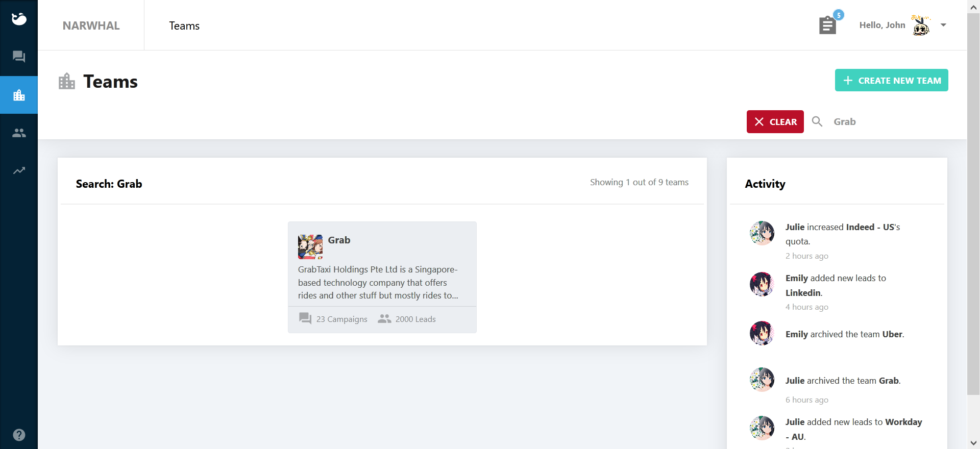Click the leads people icon on Grab card
The height and width of the screenshot is (449, 980).
tap(384, 318)
